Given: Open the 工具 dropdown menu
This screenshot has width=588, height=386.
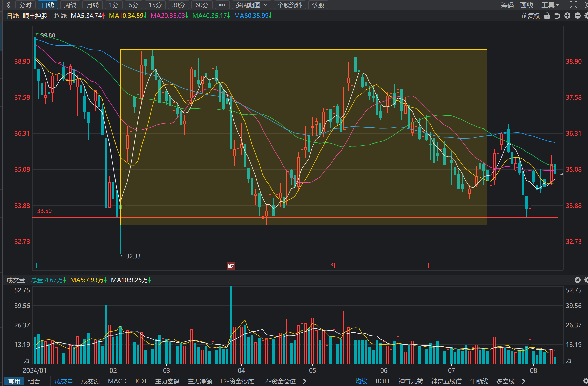Looking at the screenshot, I should point(550,5).
